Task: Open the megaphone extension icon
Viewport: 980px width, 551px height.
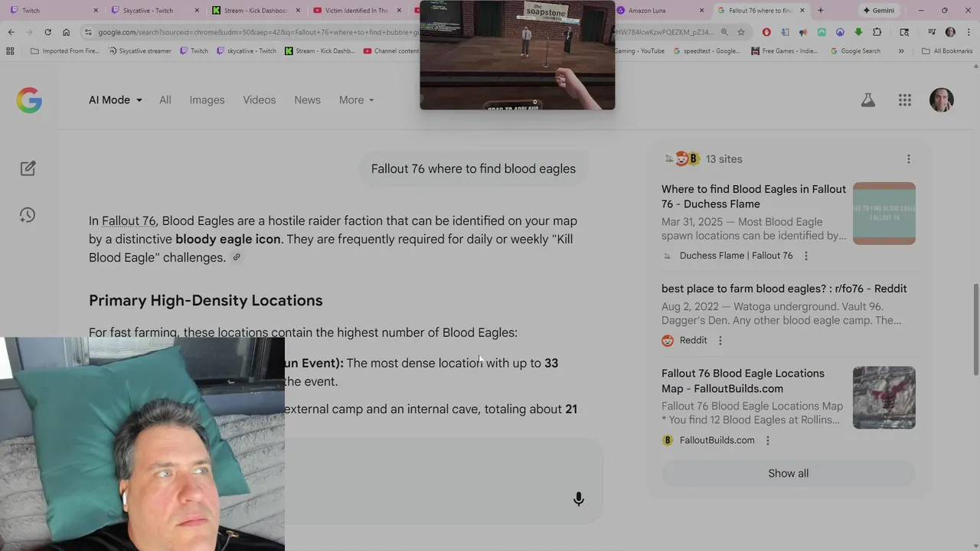Action: [803, 32]
